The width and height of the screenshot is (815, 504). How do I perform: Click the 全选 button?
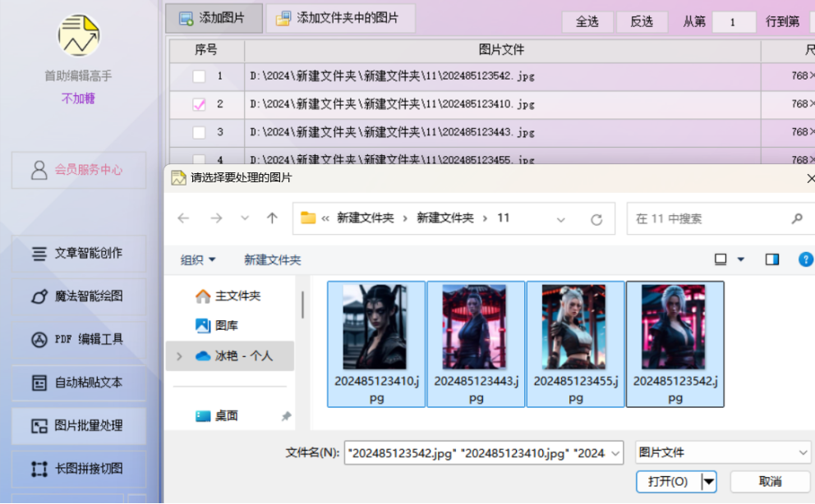pos(587,21)
